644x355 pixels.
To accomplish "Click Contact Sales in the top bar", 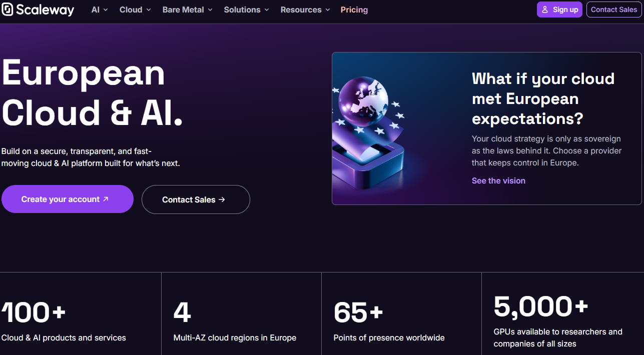I will click(614, 9).
